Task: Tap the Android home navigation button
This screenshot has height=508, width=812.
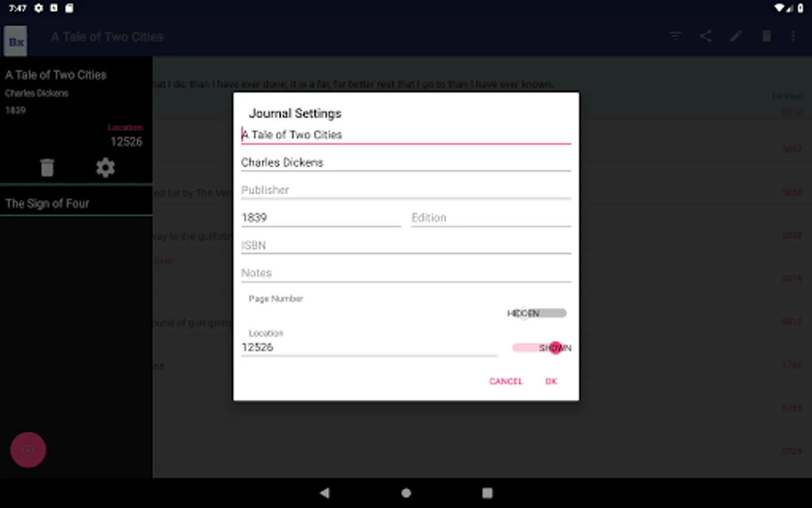Action: click(406, 493)
